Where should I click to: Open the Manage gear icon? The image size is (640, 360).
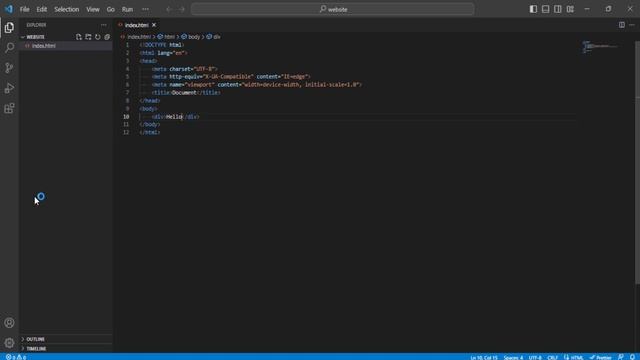9,343
